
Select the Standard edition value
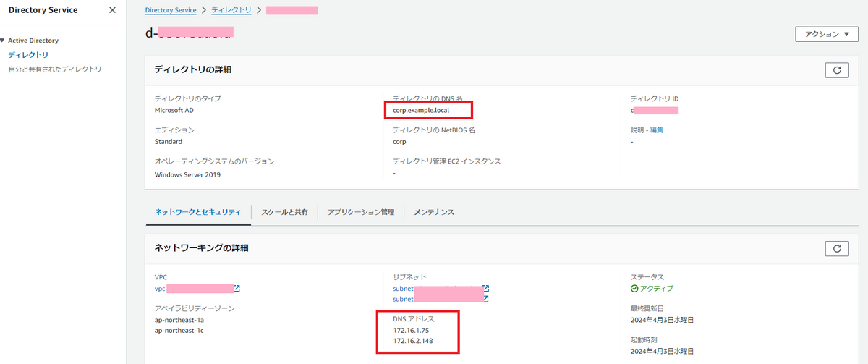point(169,142)
